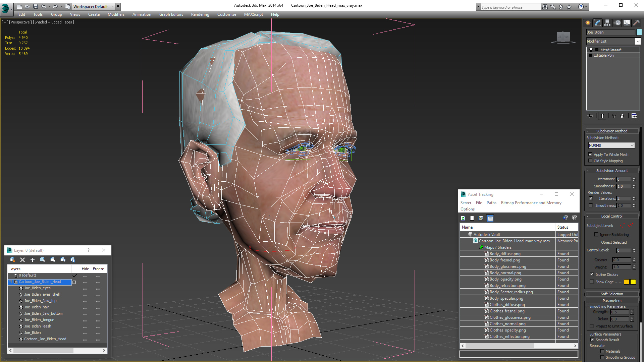The width and height of the screenshot is (644, 362).
Task: Click the Undo arrow icon
Action: pyautogui.click(x=44, y=6)
